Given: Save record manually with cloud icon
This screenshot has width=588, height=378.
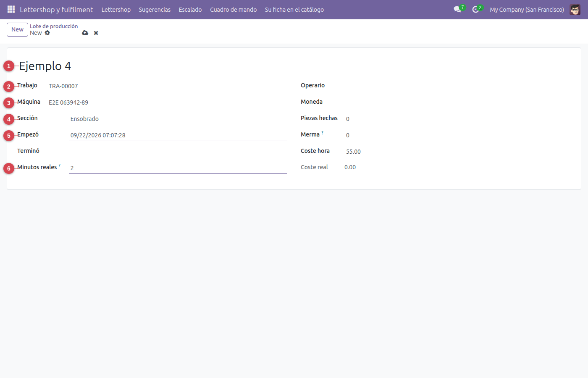Looking at the screenshot, I should [85, 33].
